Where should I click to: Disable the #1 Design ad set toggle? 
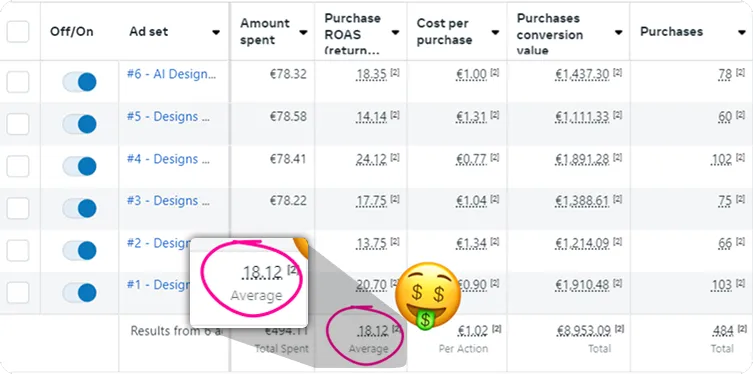(x=79, y=292)
